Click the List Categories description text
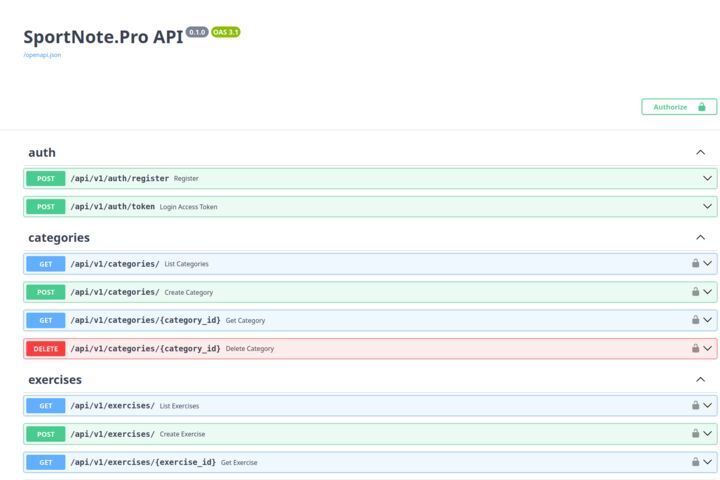 point(186,264)
